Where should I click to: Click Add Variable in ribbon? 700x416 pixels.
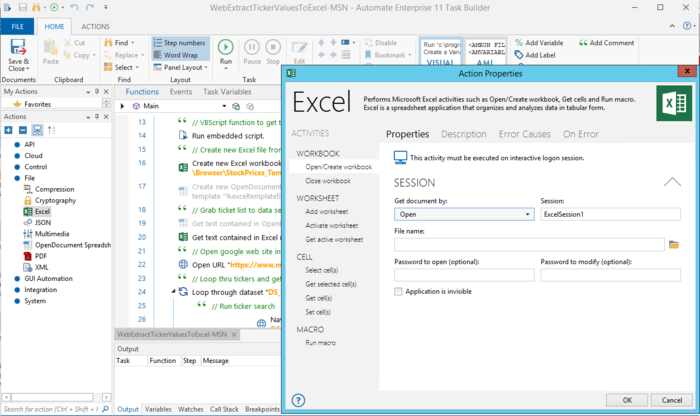[539, 43]
